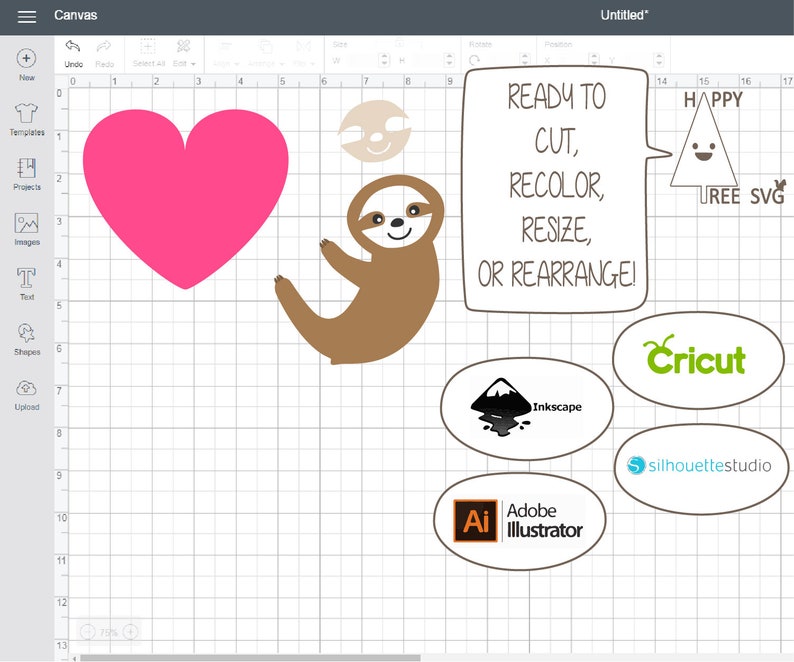Screen dimensions: 794x662
Task: Zoom in with the plus button
Action: coord(131,632)
